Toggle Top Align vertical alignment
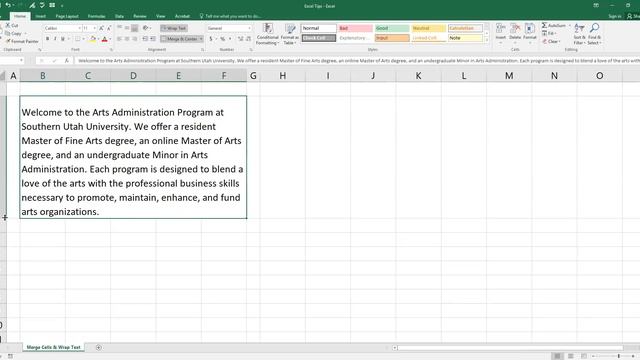640x360 pixels. [119, 28]
